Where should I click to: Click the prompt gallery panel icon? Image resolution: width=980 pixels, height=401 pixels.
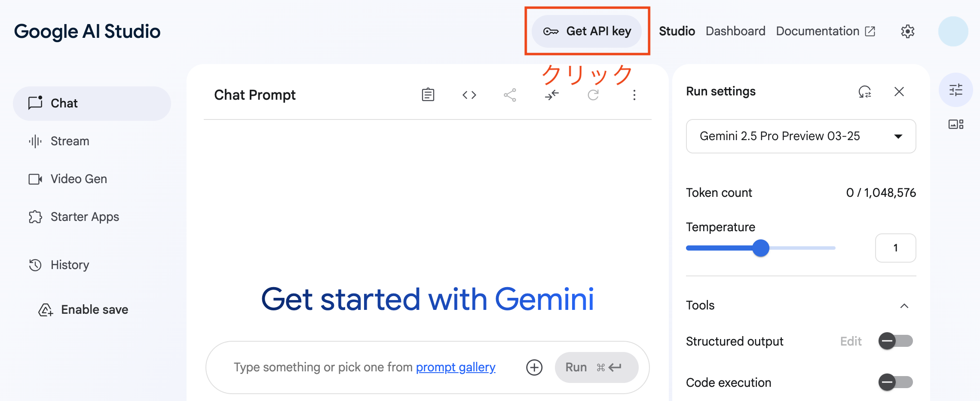coord(956,124)
